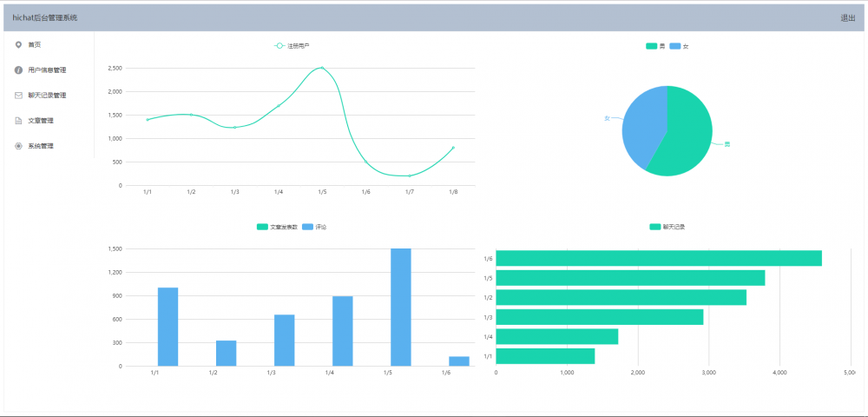The height and width of the screenshot is (417, 868).
Task: Click the location pin icon beside 首页
Action: [x=18, y=44]
